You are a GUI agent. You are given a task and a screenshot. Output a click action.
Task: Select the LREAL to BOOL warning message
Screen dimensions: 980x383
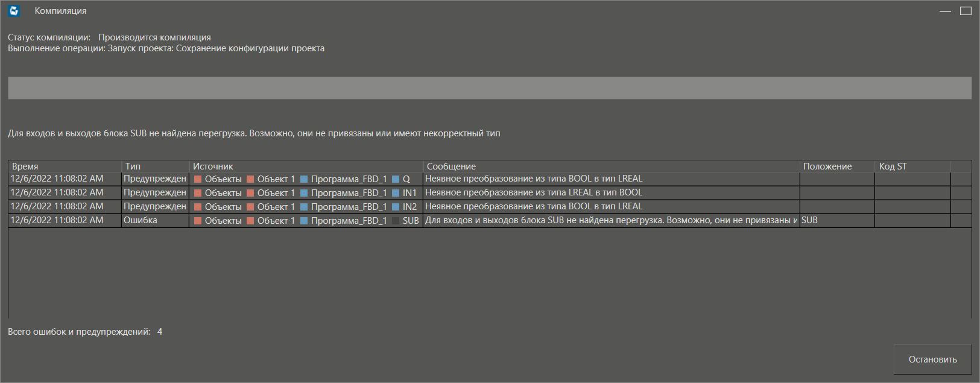tap(534, 193)
